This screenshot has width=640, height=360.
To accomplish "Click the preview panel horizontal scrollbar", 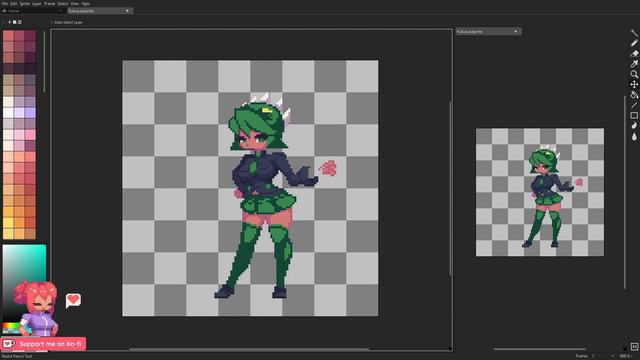I will point(540,349).
